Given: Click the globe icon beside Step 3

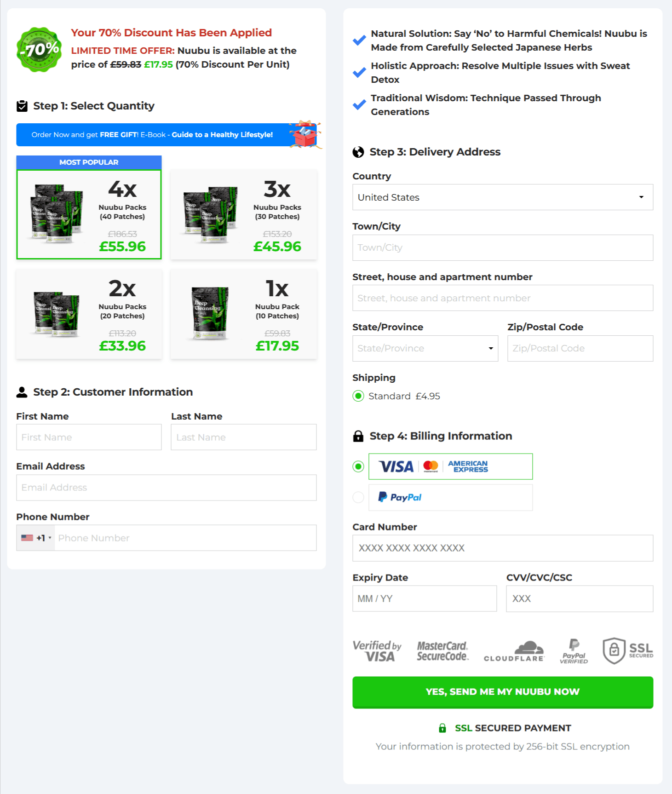Looking at the screenshot, I should tap(358, 152).
